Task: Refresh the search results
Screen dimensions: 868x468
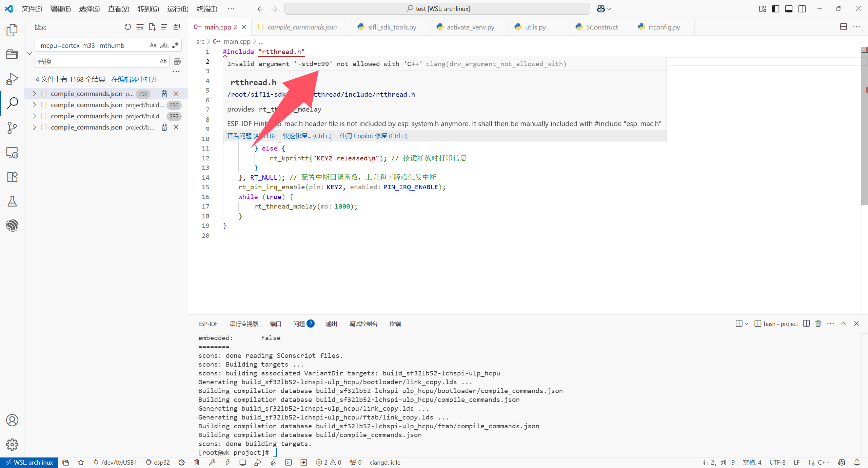Action: pyautogui.click(x=127, y=27)
